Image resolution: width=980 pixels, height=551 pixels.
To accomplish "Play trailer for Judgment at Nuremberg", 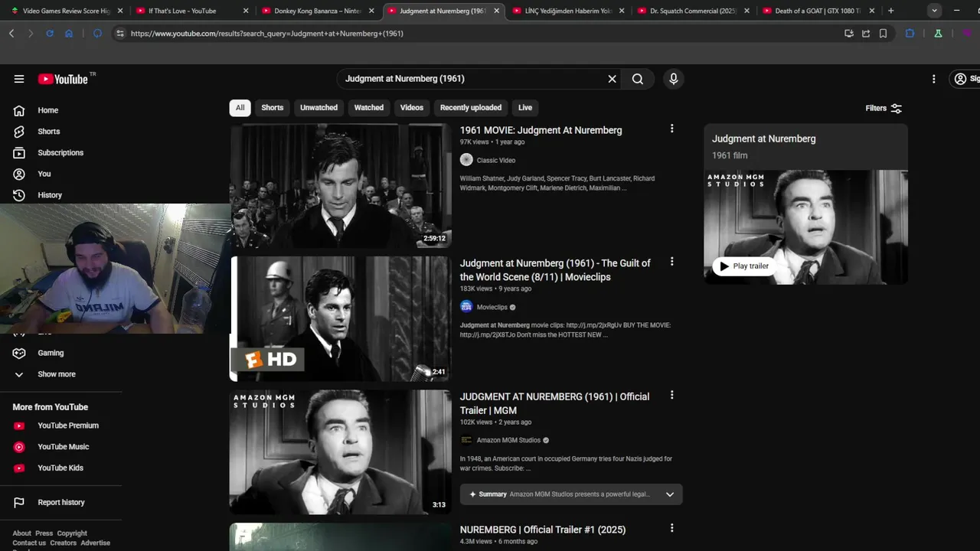I will point(744,266).
